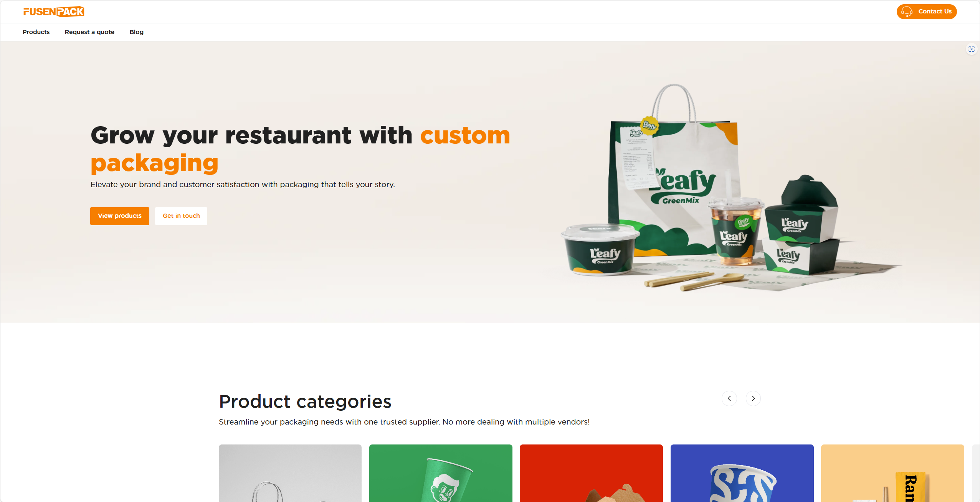This screenshot has width=980, height=502.
Task: Open Request a quote page
Action: (x=89, y=32)
